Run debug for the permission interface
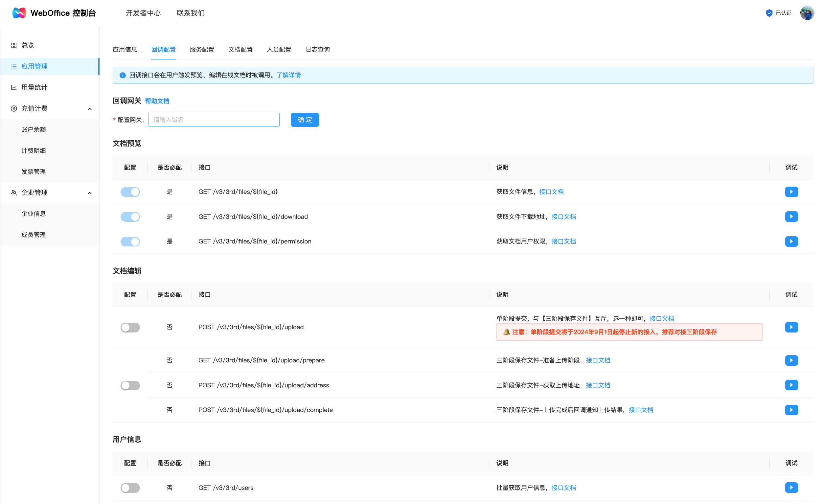 (791, 241)
